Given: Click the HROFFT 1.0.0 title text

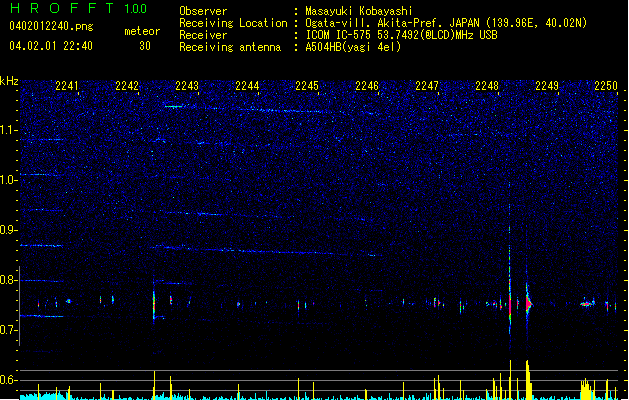Looking at the screenshot, I should click(78, 8).
